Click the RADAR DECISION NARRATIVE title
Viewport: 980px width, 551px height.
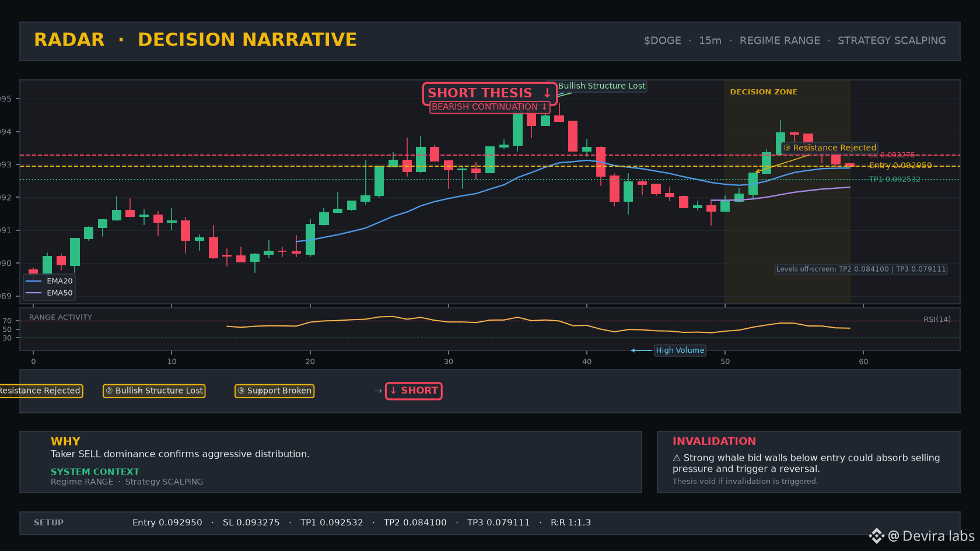click(195, 40)
